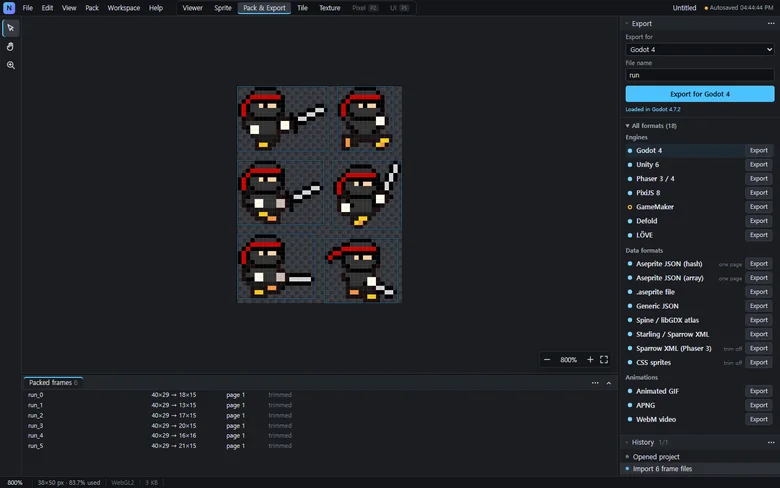Open Export panel options ellipsis
The width and height of the screenshot is (780, 488).
click(x=771, y=23)
